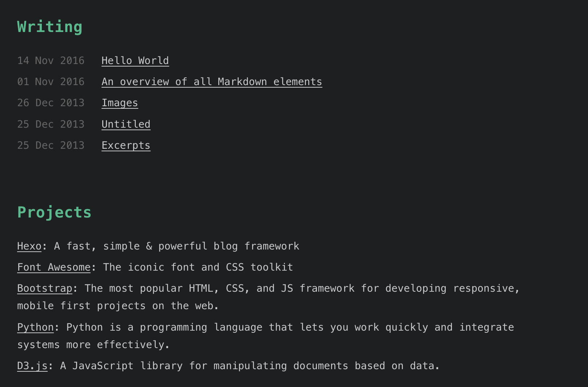The width and height of the screenshot is (588, 387).
Task: Click the D3.js JavaScript library description
Action: point(250,366)
